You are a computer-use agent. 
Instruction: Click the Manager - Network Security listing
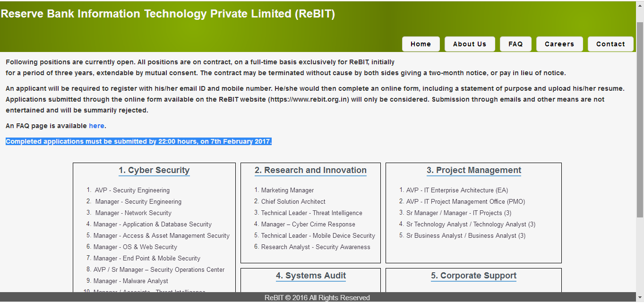[x=134, y=213]
